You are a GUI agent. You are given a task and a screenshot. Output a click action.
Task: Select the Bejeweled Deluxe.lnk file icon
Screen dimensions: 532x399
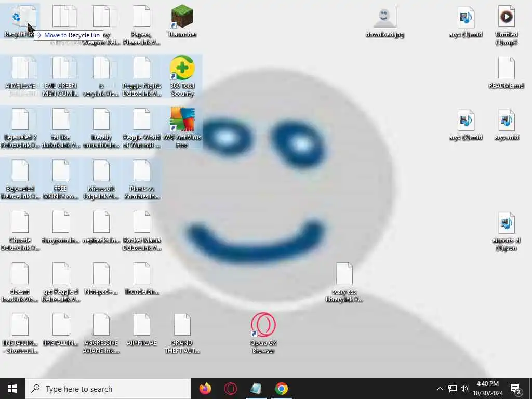20,179
